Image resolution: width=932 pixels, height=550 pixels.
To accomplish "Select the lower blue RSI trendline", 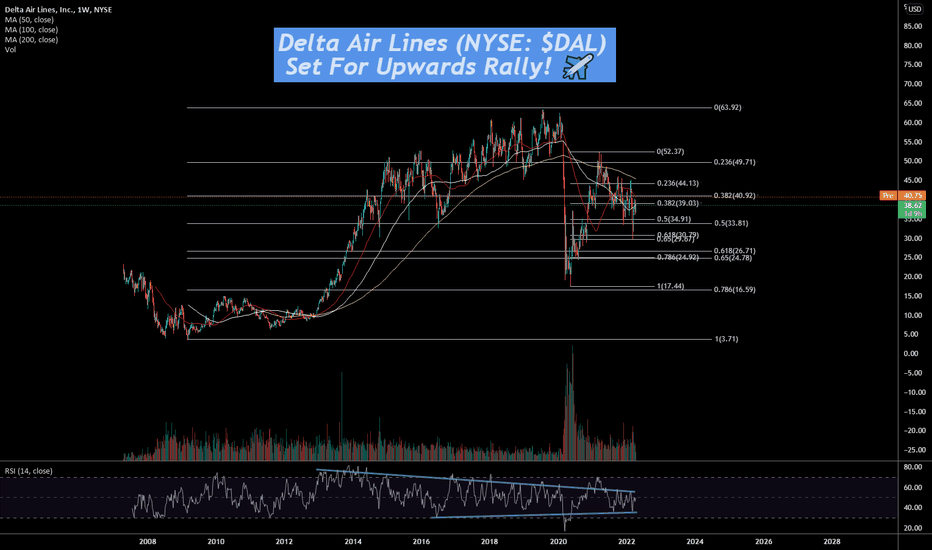I will 533,515.
